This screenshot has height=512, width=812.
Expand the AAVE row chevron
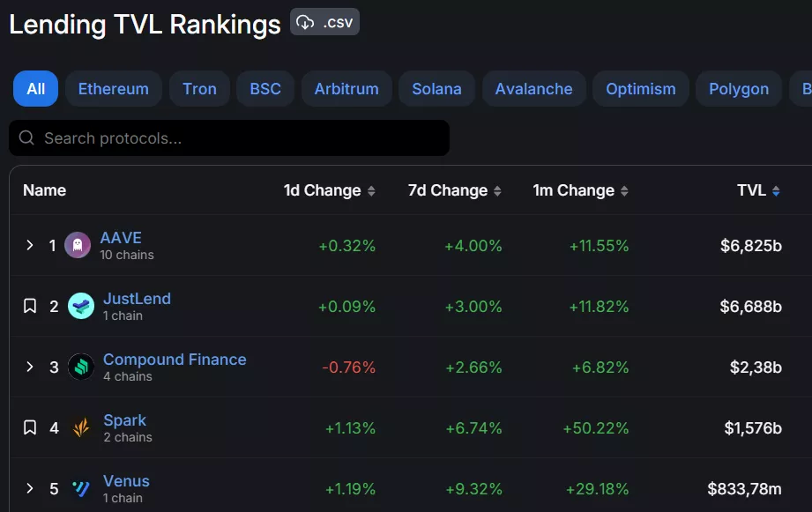(x=29, y=244)
